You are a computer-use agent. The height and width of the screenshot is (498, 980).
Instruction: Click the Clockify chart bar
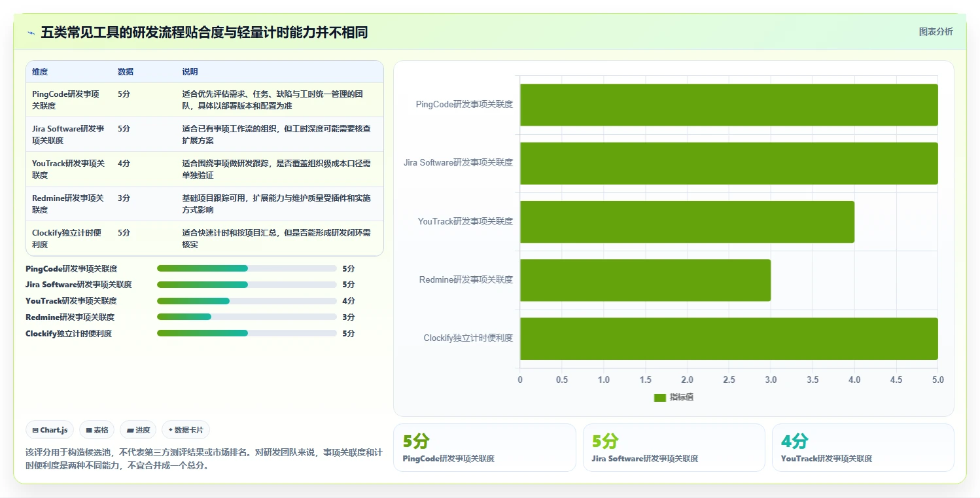729,338
